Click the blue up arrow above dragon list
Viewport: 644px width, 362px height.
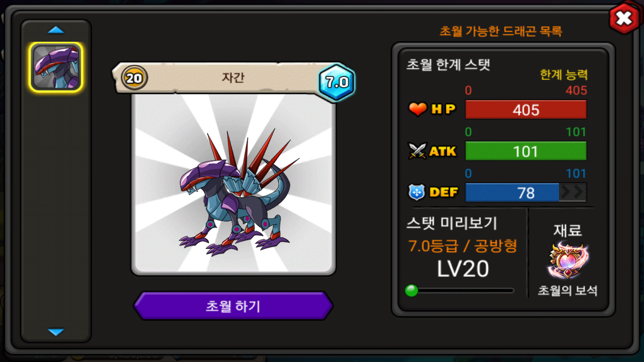coord(56,30)
